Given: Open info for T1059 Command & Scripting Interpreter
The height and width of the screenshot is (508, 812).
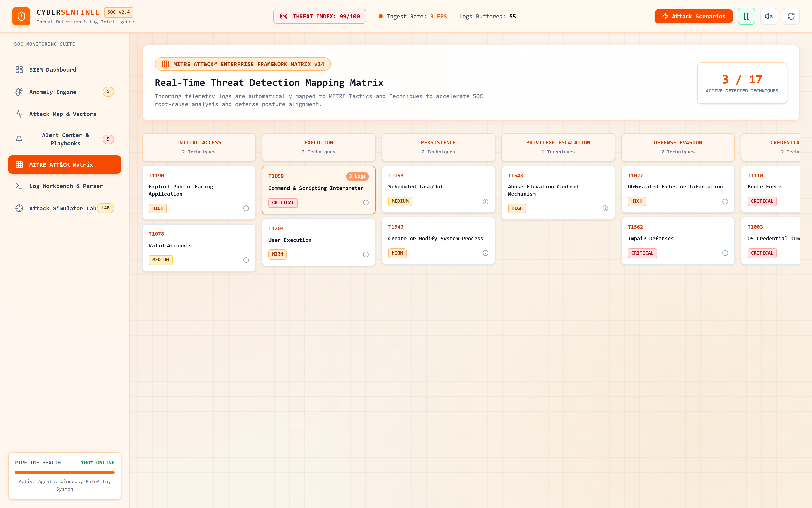Looking at the screenshot, I should (366, 203).
